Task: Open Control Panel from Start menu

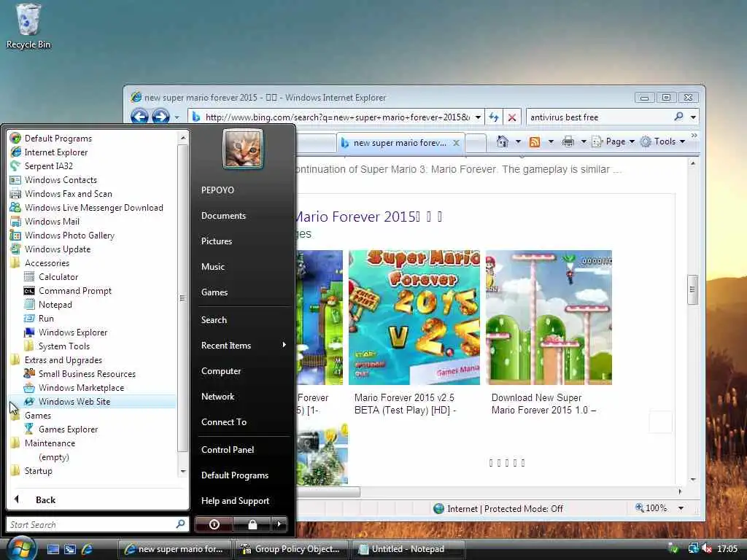Action: tap(228, 449)
